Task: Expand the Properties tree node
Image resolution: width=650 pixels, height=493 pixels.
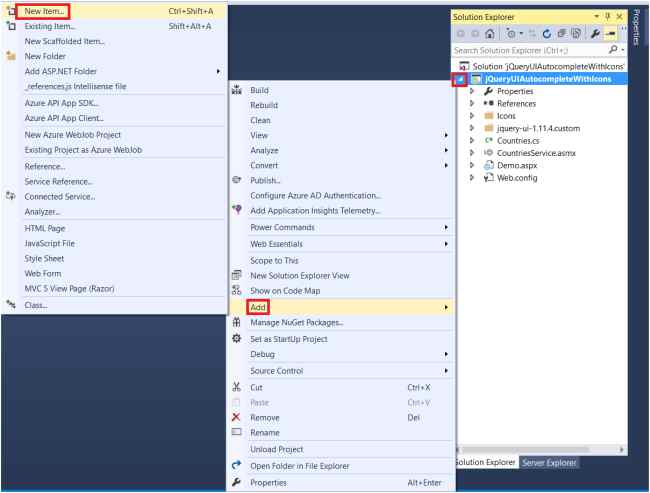Action: [472, 91]
